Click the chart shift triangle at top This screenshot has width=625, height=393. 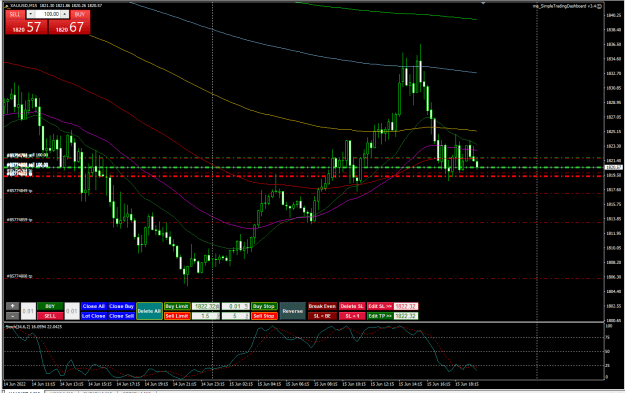pyautogui.click(x=483, y=3)
